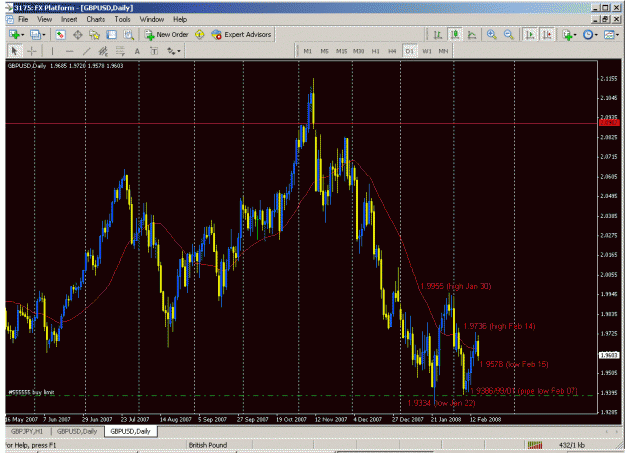The width and height of the screenshot is (625, 453).
Task: Open the Terminal panel icon
Action: point(112,35)
